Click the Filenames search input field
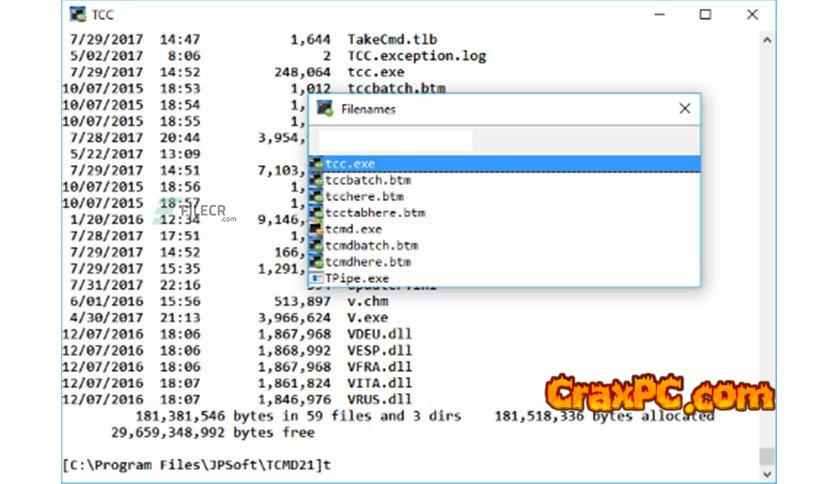This screenshot has height=484, width=836. click(x=395, y=141)
